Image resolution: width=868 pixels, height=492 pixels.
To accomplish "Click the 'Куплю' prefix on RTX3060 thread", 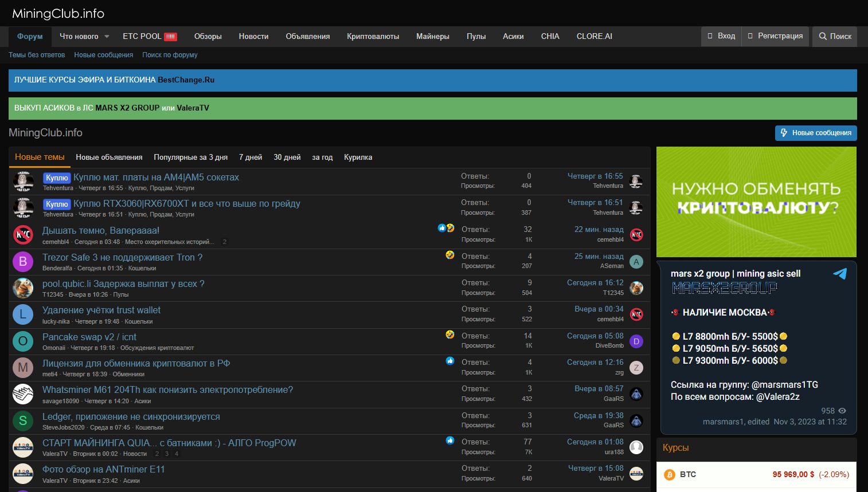I will [x=57, y=204].
